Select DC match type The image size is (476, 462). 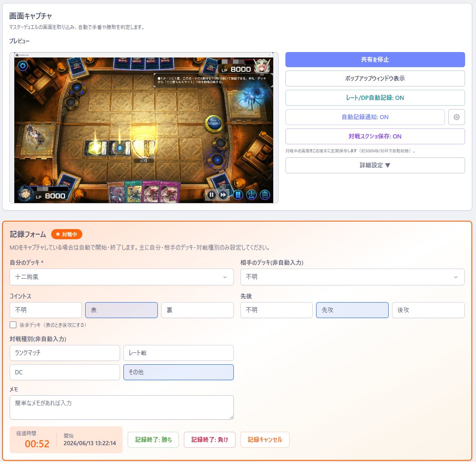65,372
